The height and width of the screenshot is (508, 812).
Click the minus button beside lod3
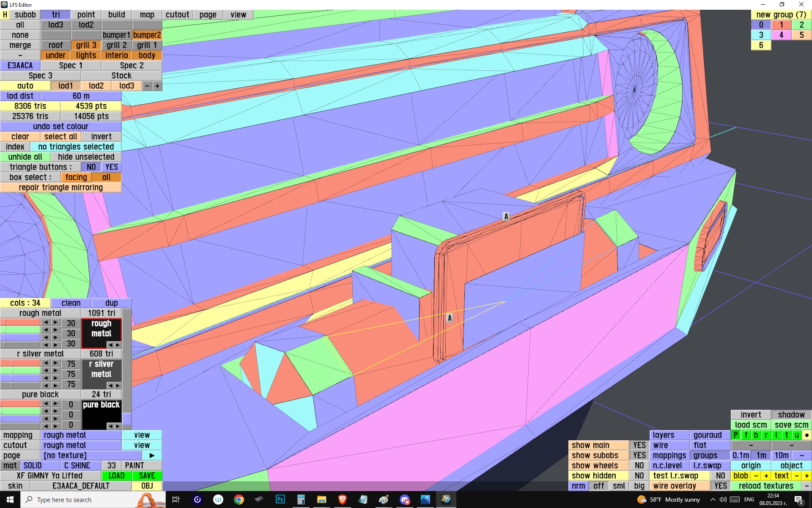147,86
